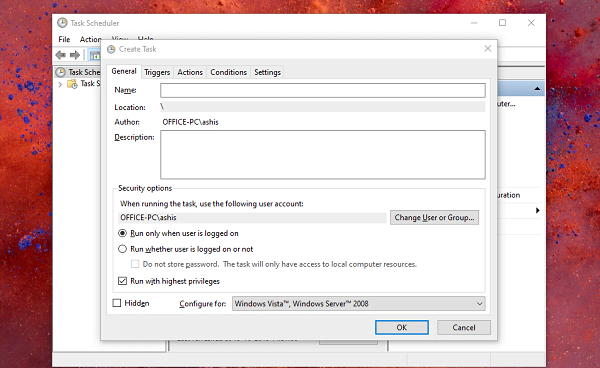600x368 pixels.
Task: Open the Action menu in Task Scheduler
Action: pyautogui.click(x=90, y=39)
